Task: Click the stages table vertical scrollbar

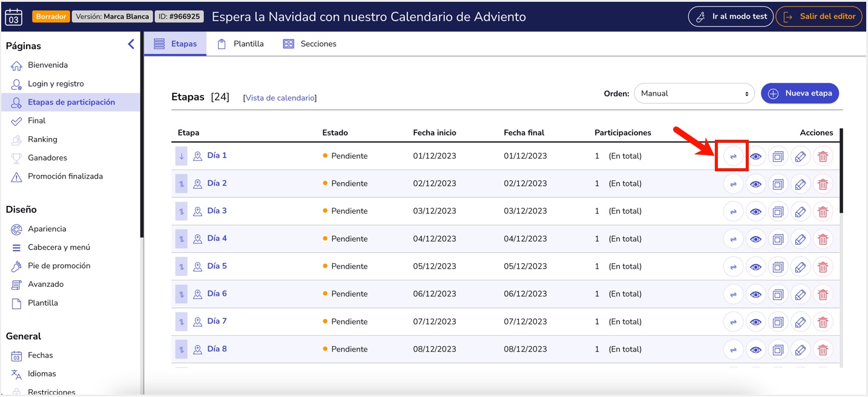Action: (841, 171)
